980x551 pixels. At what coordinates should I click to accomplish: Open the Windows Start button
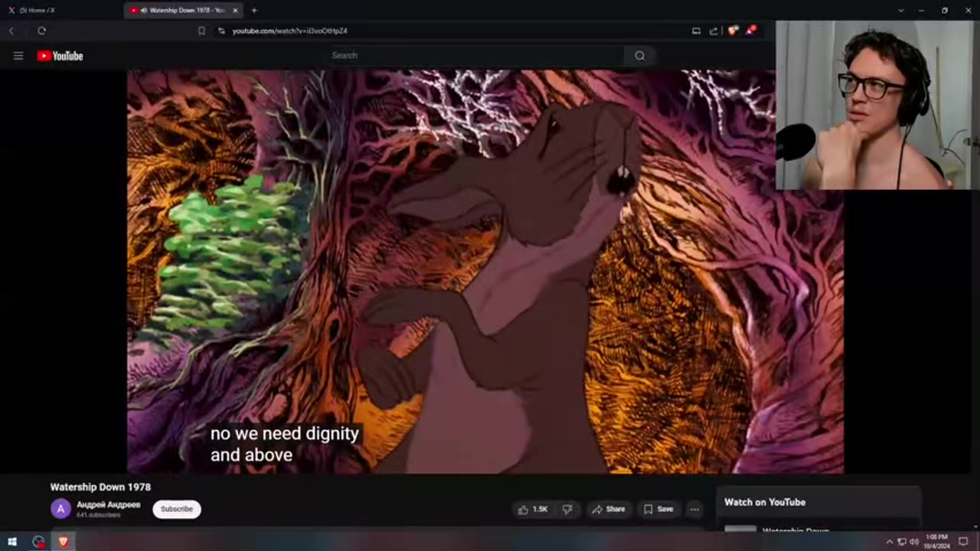click(12, 542)
